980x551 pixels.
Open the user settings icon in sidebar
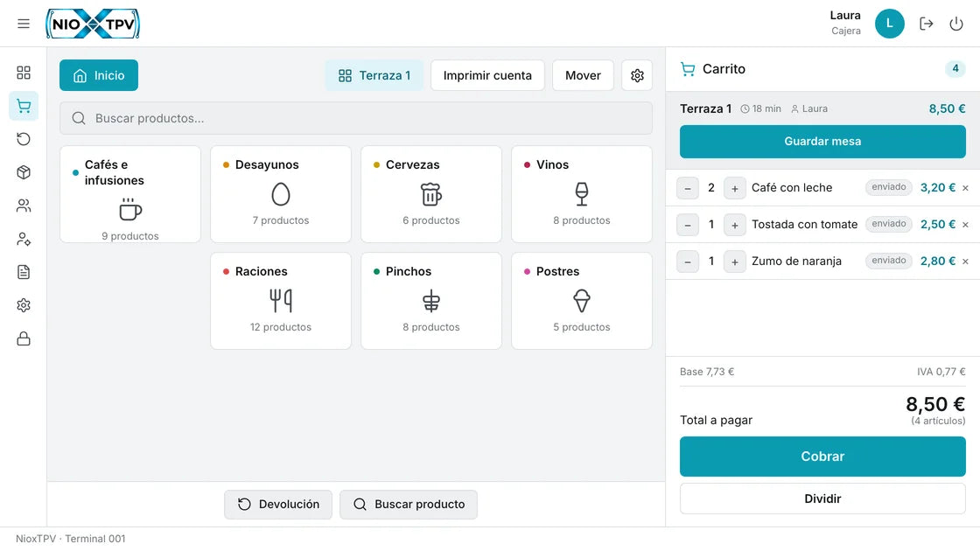[x=23, y=240]
